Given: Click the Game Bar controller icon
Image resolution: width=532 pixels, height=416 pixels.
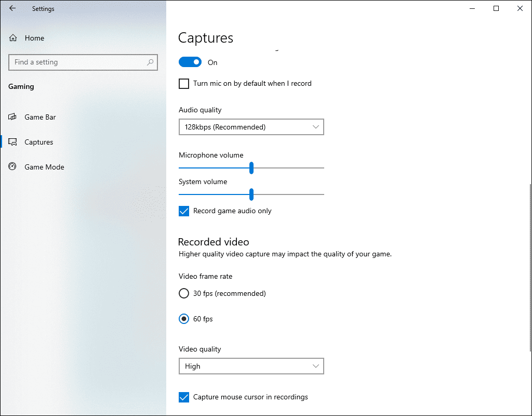Looking at the screenshot, I should 12,117.
